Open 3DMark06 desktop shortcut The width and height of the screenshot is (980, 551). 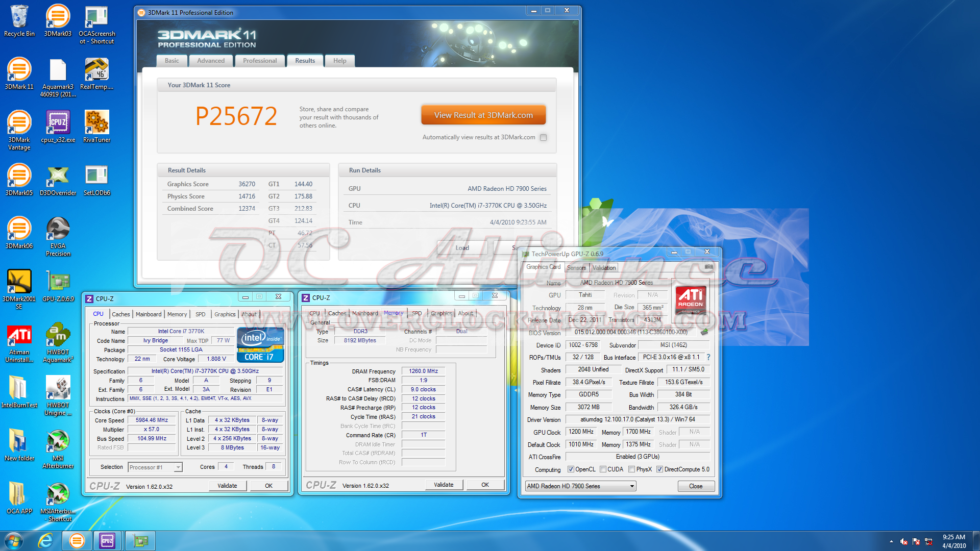pos(19,233)
